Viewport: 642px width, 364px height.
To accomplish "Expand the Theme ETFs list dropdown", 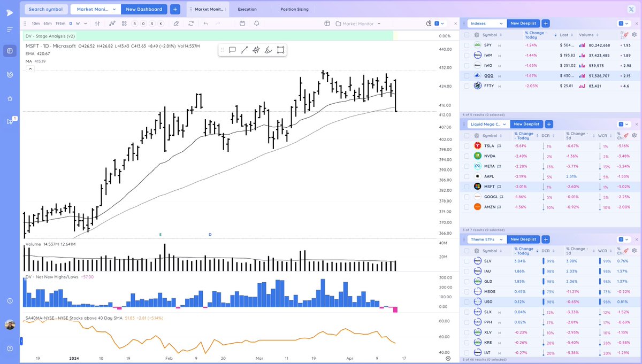I will 487,239.
